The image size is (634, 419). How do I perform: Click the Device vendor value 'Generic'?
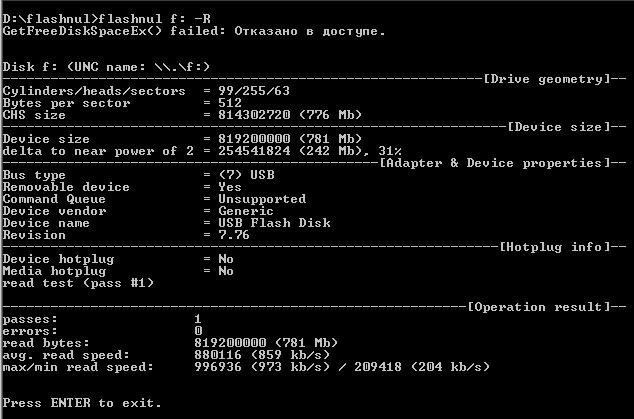pos(245,211)
